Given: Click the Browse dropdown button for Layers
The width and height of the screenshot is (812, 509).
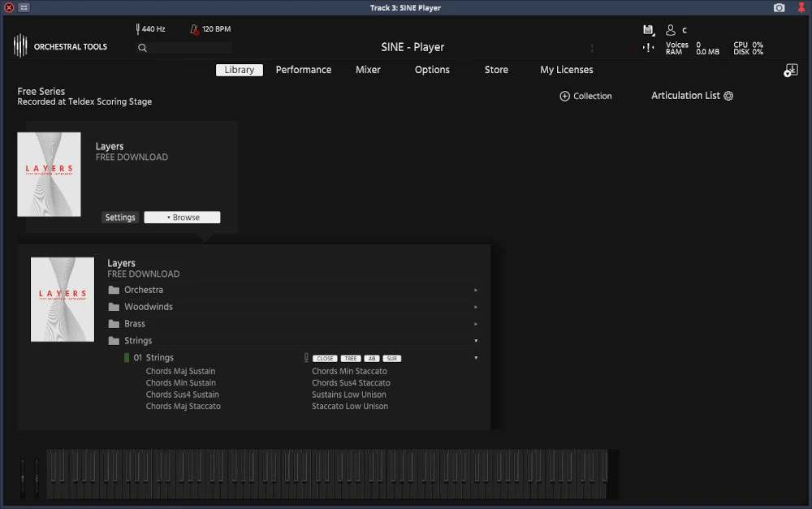Looking at the screenshot, I should 182,218.
